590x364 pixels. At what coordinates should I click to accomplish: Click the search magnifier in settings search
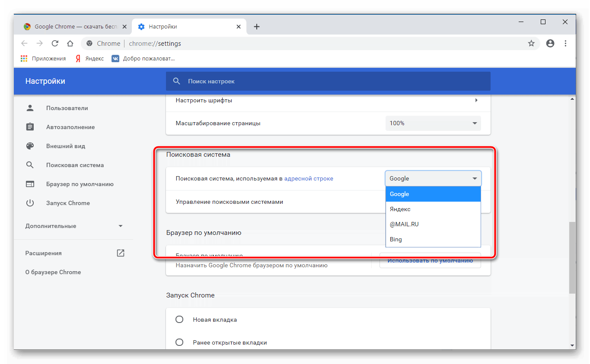176,81
